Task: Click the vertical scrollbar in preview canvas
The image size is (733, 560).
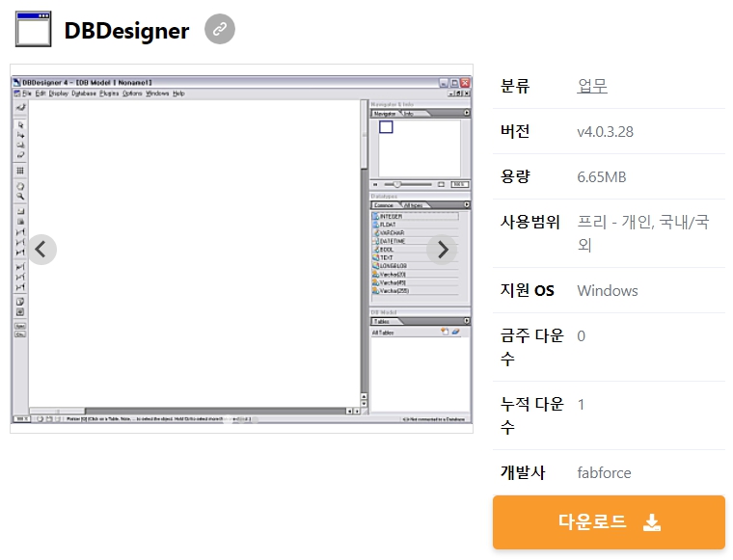Action: [364, 253]
